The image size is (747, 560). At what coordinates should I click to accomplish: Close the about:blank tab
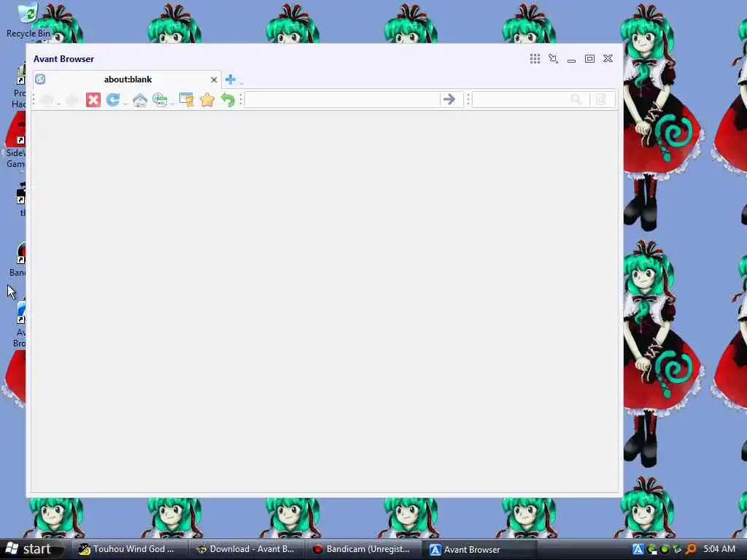coord(214,79)
